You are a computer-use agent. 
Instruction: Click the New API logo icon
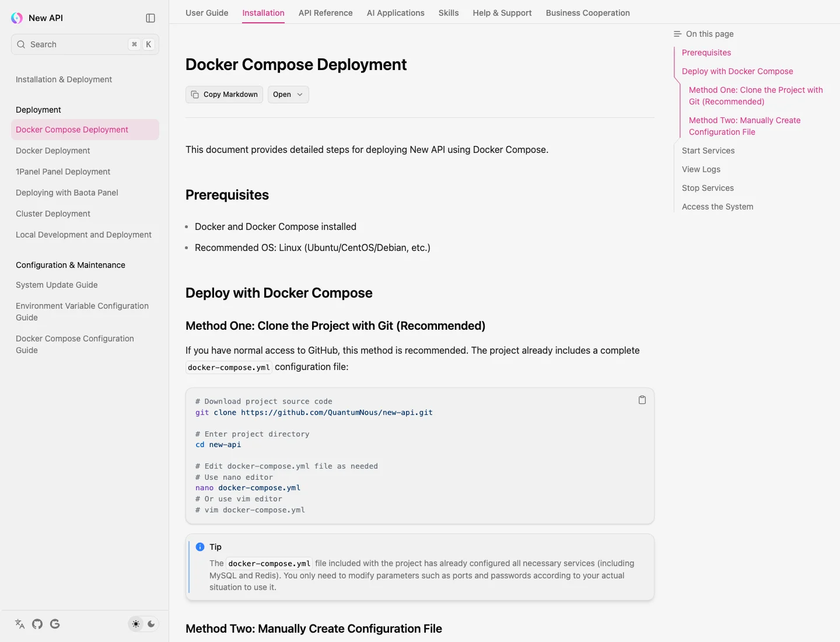(x=17, y=18)
